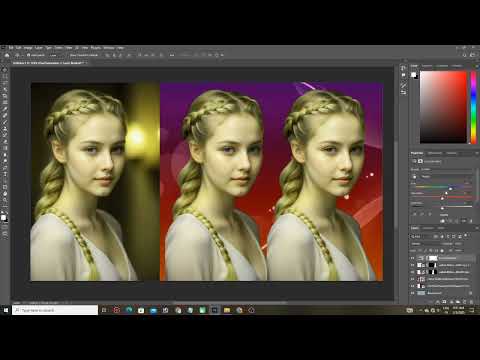Open File Explorer from the taskbar

tap(227, 310)
